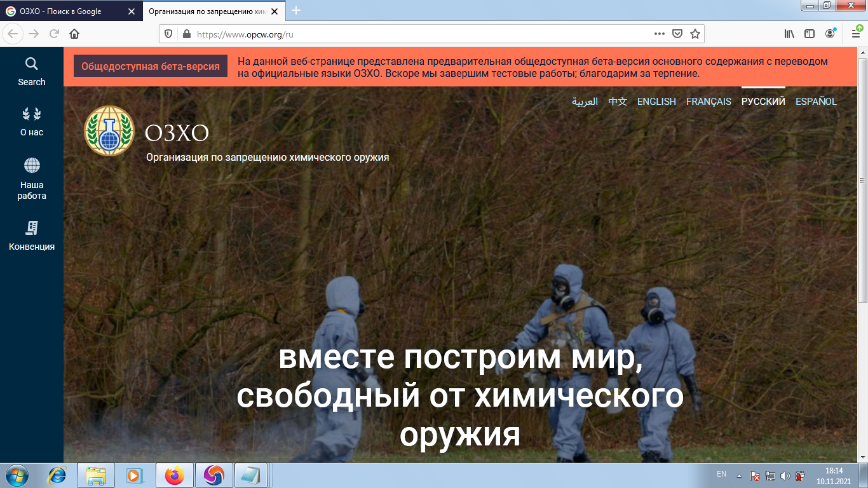Click the OPCW emblem logo

point(109,130)
